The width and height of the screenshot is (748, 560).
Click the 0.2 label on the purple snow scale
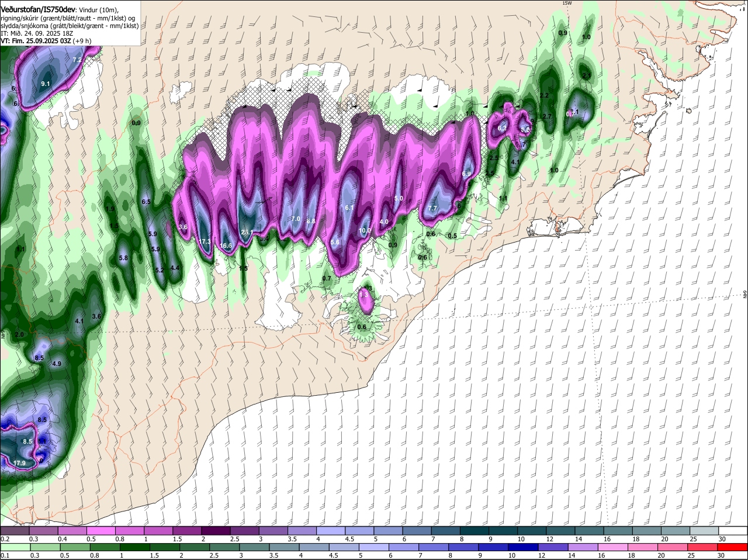point(4,538)
